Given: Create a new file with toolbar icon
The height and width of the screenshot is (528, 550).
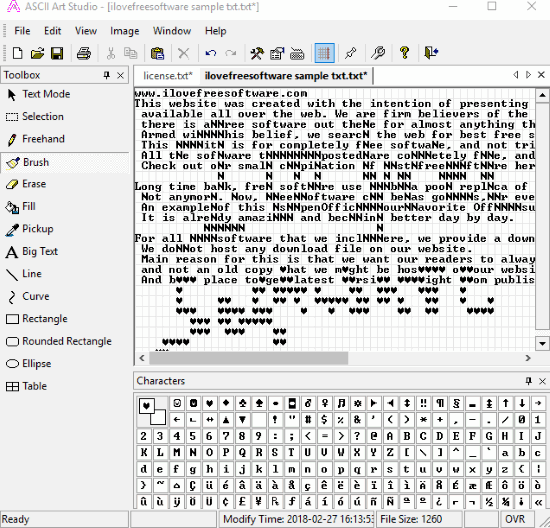Looking at the screenshot, I should click(x=18, y=53).
